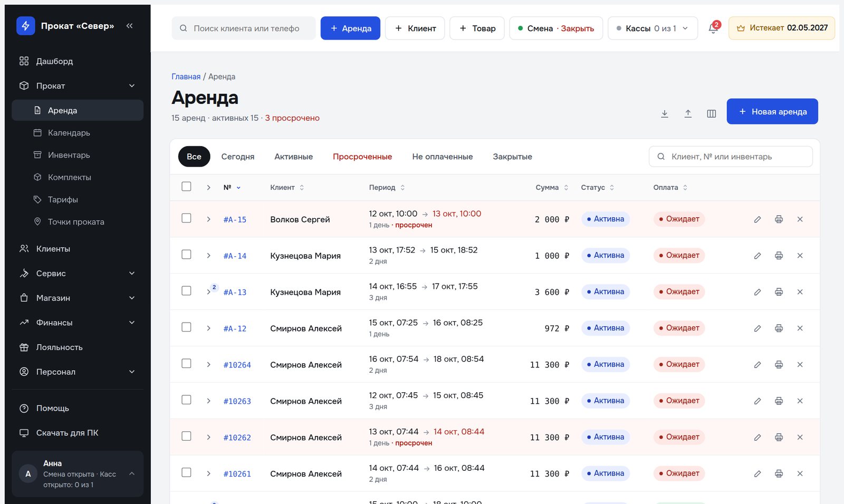Viewport: 844px width, 504px height.
Task: Toggle the select-all checkbox in table header
Action: pos(186,187)
